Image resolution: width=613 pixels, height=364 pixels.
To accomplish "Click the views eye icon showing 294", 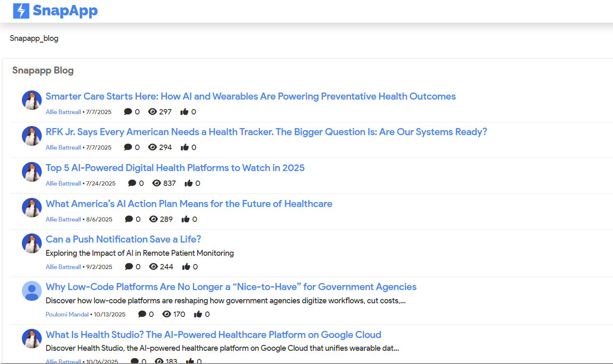I will 152,147.
